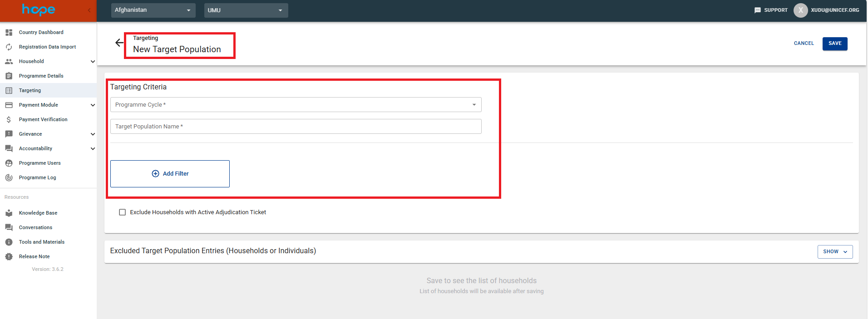Click the Knowledge Base icon

(9, 213)
